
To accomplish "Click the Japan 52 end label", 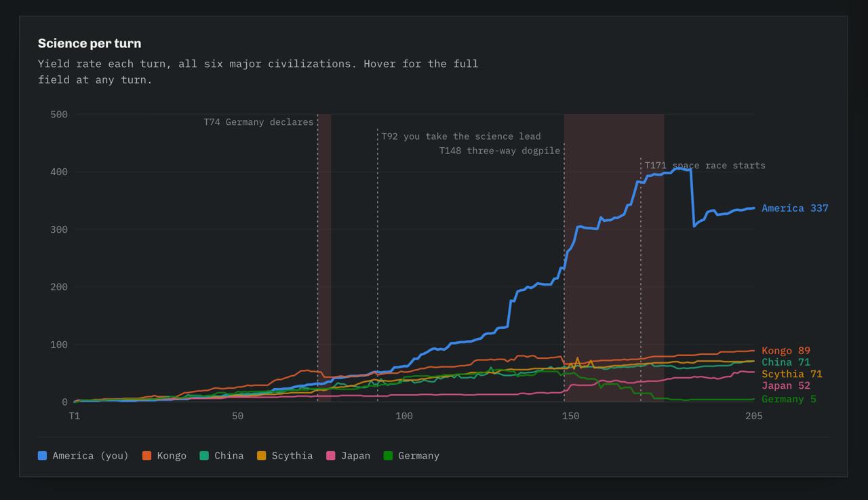I will pos(786,385).
